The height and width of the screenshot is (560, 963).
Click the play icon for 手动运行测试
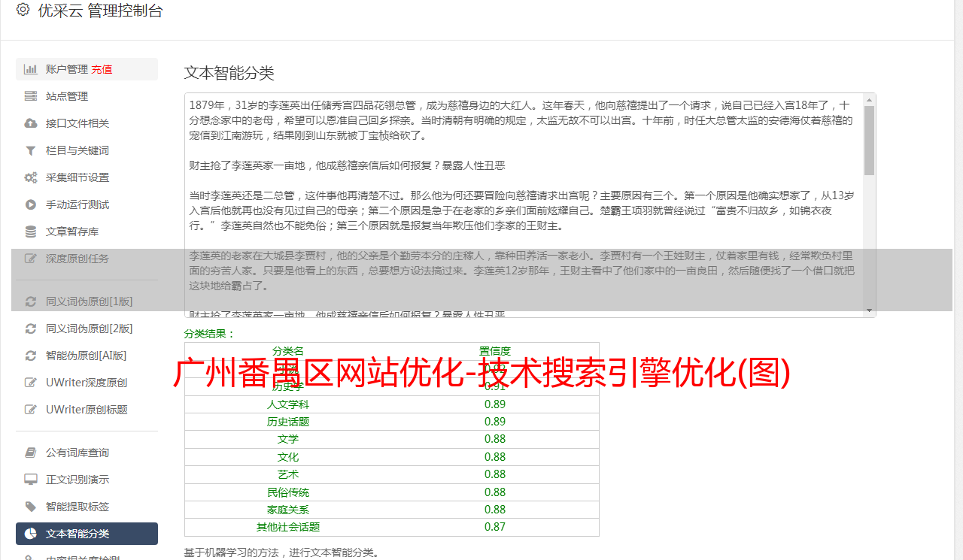[31, 204]
